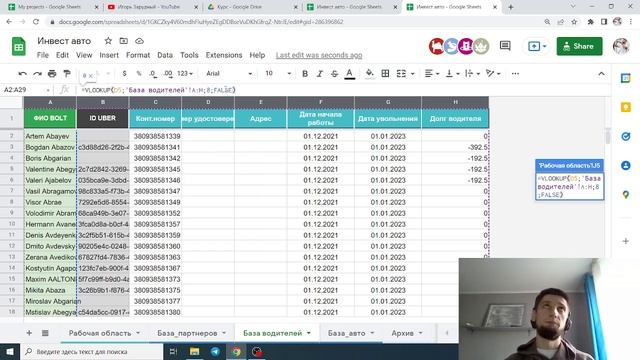Show more toolbar options
Image resolution: width=640 pixels, height=360 pixels.
click(515, 73)
